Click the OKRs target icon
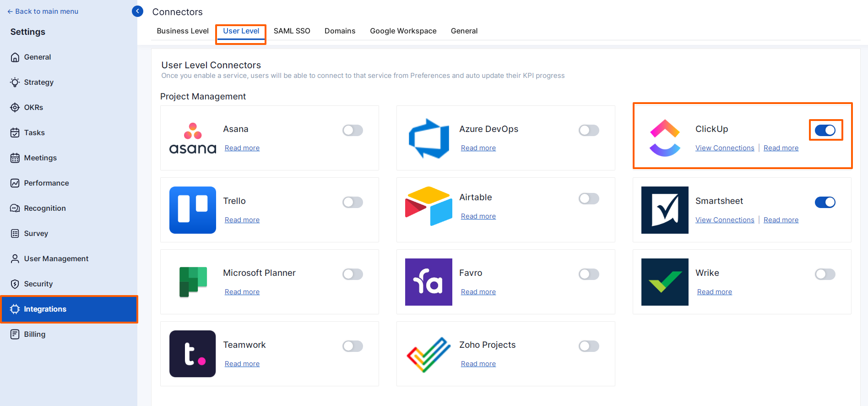 click(x=15, y=107)
